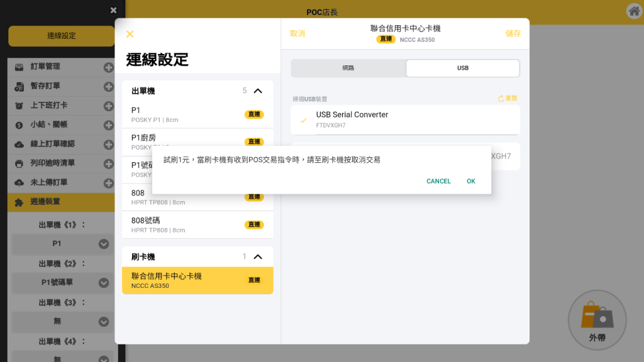This screenshot has width=644, height=362.
Task: Click the plus icon beside 暫存訂單
Action: [x=108, y=87]
